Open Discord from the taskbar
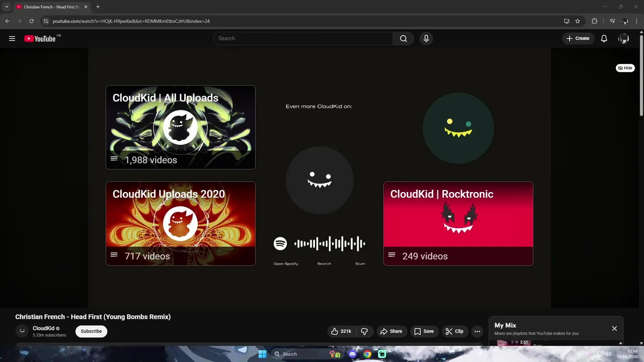Image resolution: width=644 pixels, height=362 pixels. [353, 354]
